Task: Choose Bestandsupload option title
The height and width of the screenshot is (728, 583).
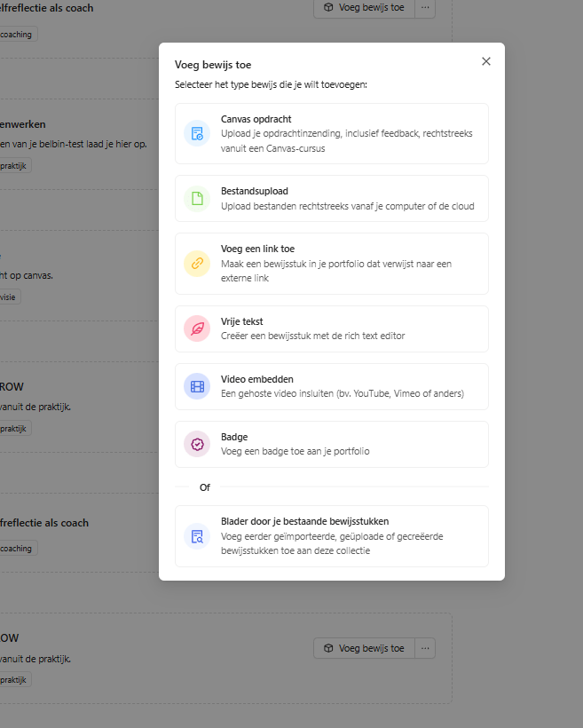Action: coord(255,191)
